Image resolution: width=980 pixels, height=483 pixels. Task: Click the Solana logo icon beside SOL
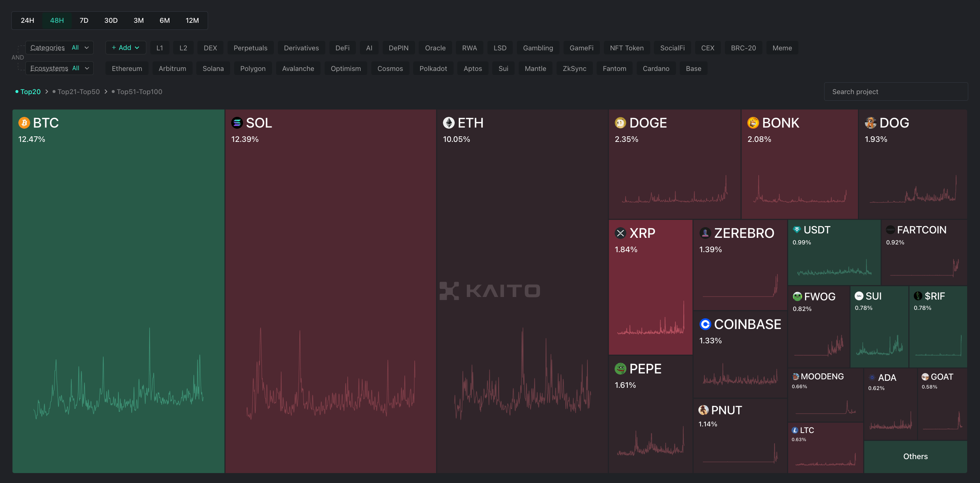237,123
